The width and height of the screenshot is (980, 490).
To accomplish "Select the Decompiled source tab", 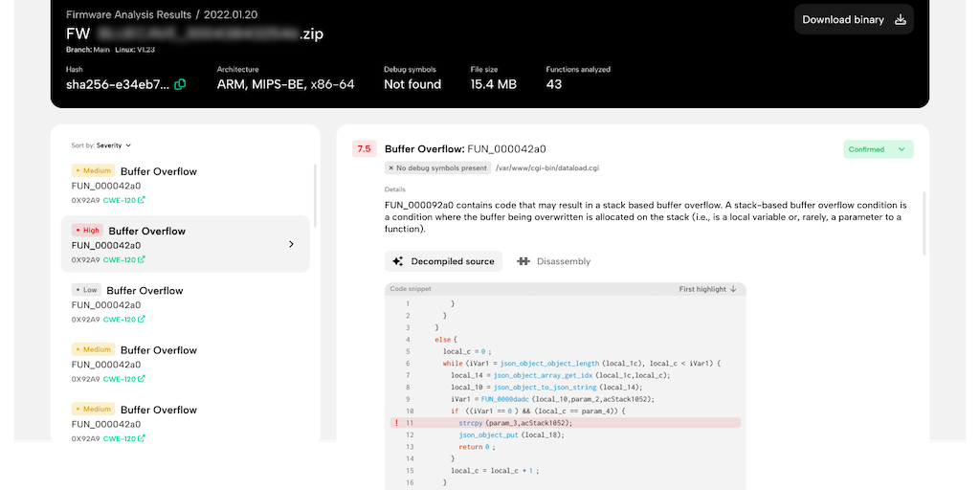I will 443,261.
